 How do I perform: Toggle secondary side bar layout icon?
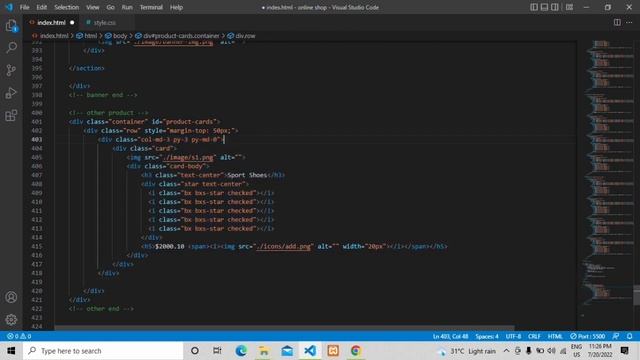tap(555, 7)
